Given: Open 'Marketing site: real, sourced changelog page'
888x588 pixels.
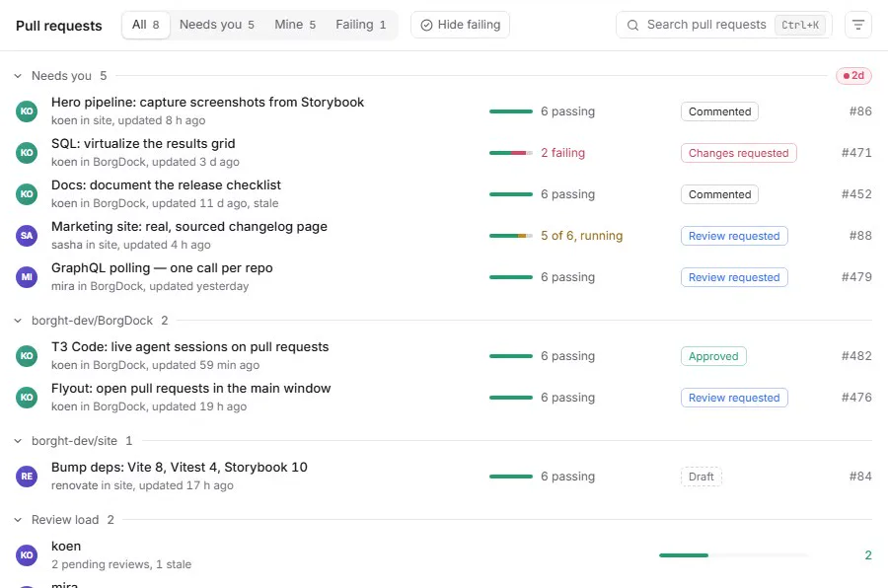Looking at the screenshot, I should (189, 227).
